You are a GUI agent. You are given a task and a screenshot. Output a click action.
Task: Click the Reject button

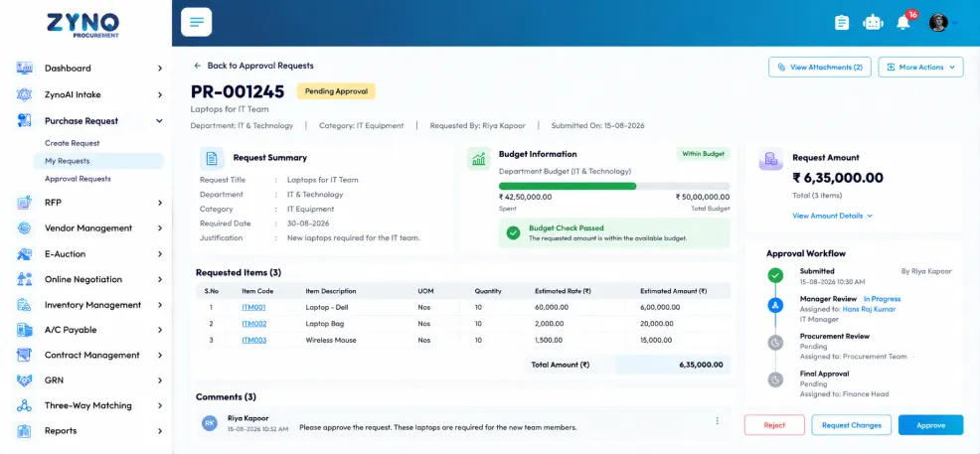774,425
